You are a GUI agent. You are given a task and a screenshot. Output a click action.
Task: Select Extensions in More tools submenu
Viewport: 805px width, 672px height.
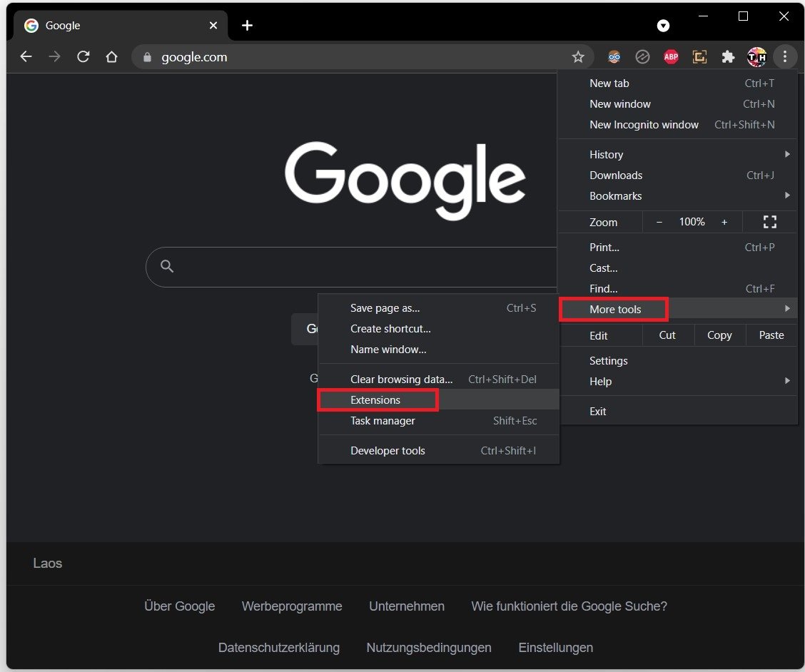click(376, 400)
